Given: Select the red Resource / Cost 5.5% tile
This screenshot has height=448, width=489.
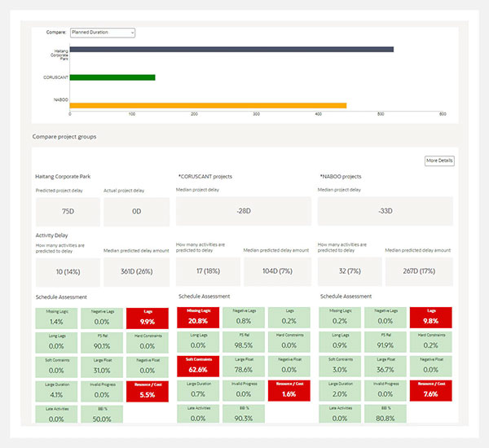Looking at the screenshot, I should point(148,391).
